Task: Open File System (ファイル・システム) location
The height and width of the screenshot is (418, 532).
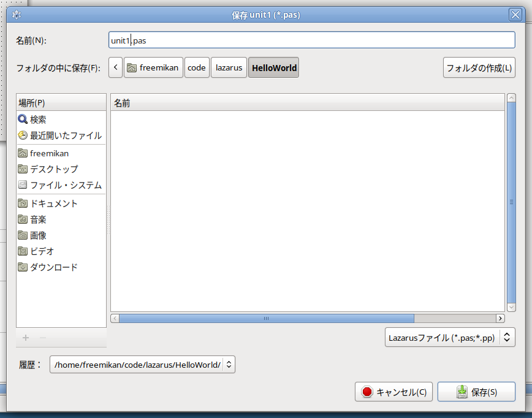Action: (60, 185)
